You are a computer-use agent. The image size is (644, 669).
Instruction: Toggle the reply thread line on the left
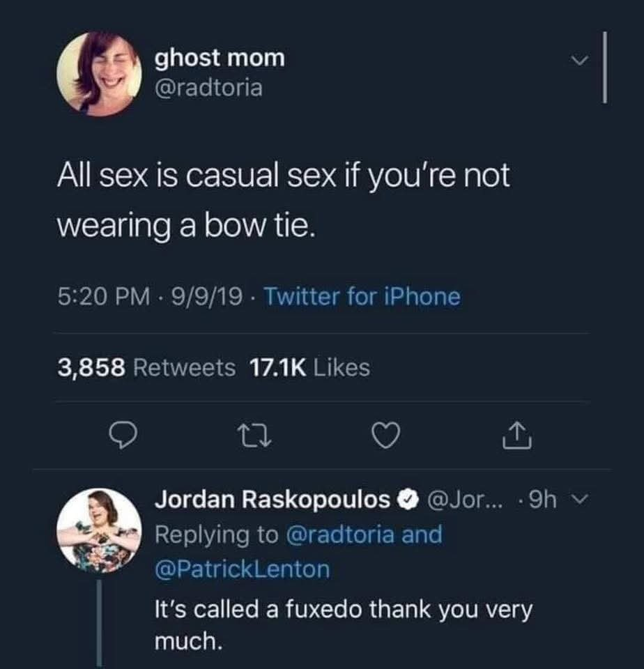click(x=98, y=620)
